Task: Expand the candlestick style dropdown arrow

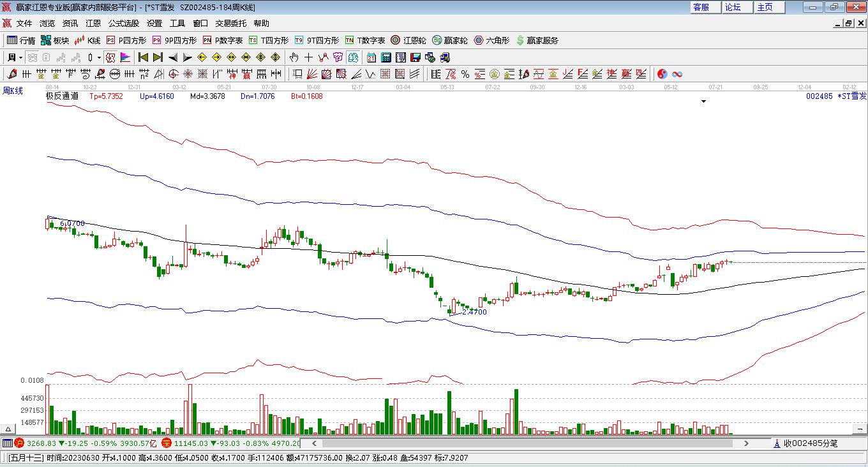Action: 99,57
